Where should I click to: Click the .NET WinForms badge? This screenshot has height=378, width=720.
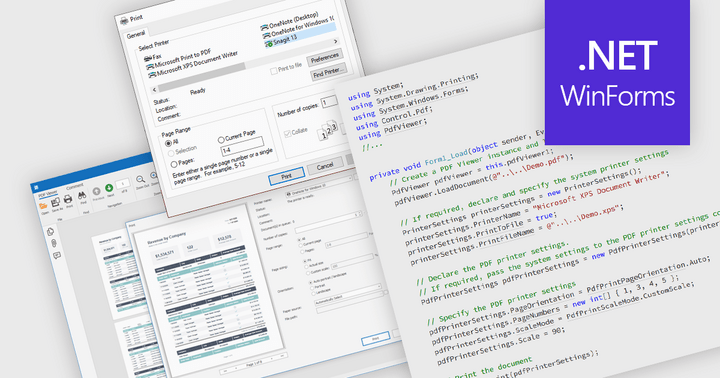point(617,72)
